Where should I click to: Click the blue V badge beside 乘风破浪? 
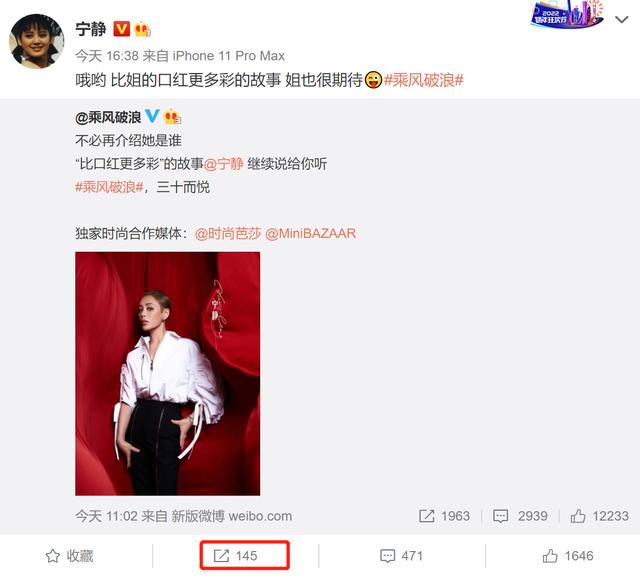[x=152, y=116]
